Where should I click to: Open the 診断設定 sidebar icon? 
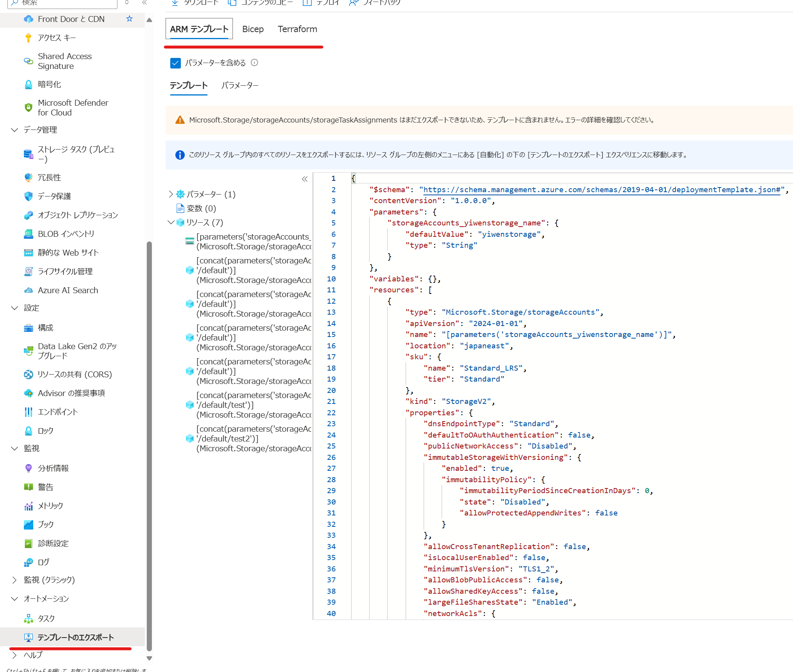tap(29, 544)
